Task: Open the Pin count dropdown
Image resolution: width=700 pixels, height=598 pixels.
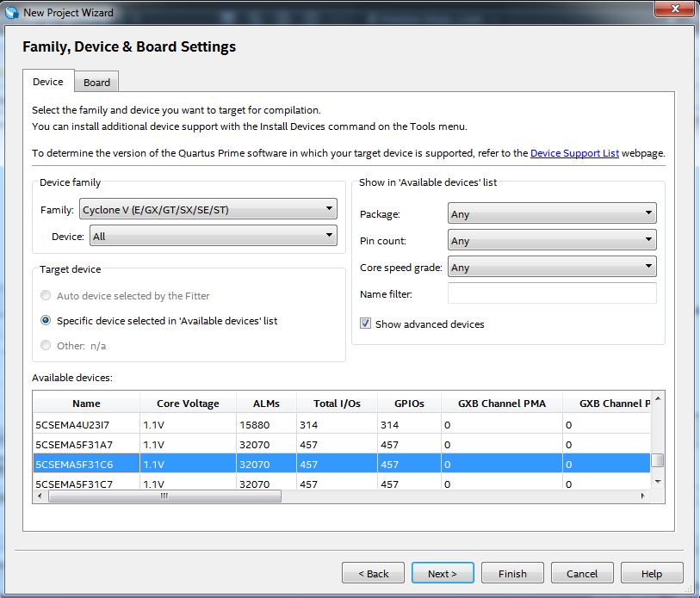Action: pyautogui.click(x=552, y=241)
